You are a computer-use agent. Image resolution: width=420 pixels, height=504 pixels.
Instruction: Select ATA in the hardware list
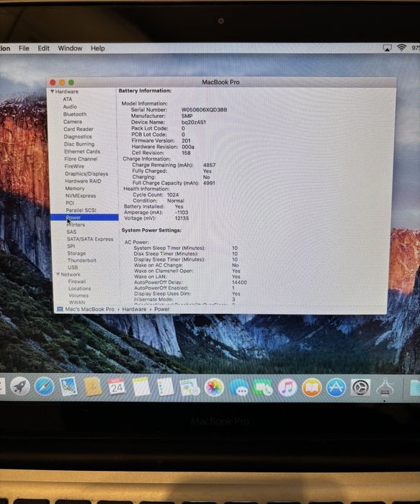(x=68, y=99)
